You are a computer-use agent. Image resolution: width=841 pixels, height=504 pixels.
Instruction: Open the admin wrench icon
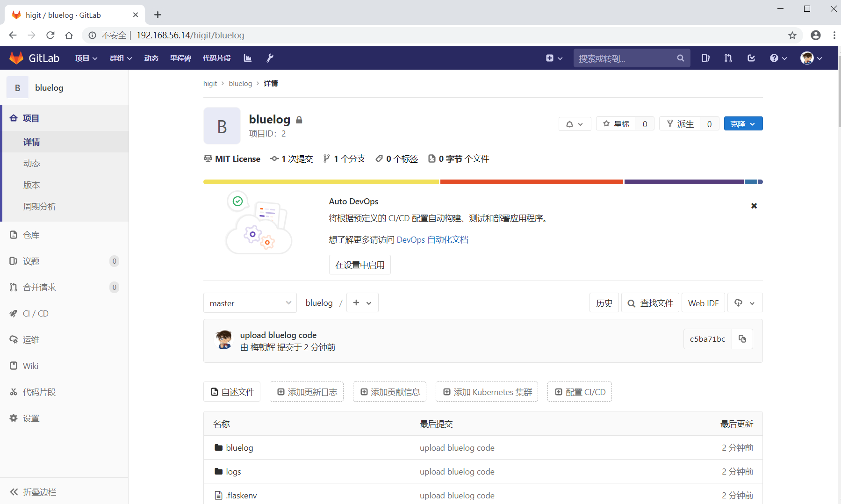[270, 58]
